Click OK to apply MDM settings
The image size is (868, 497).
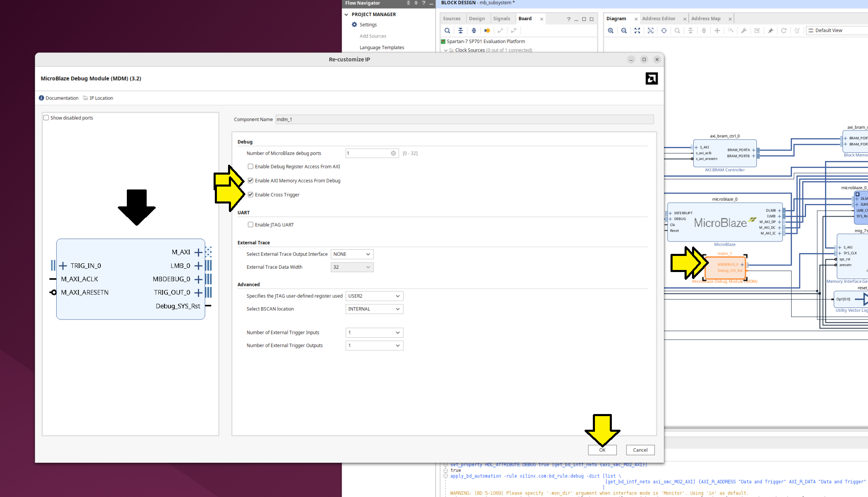click(602, 450)
